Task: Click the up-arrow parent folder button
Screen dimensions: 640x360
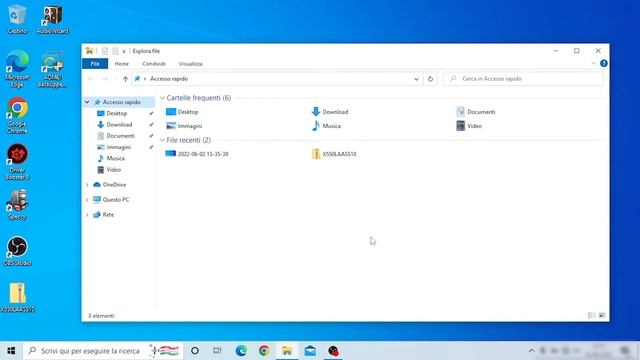Action: (x=125, y=79)
